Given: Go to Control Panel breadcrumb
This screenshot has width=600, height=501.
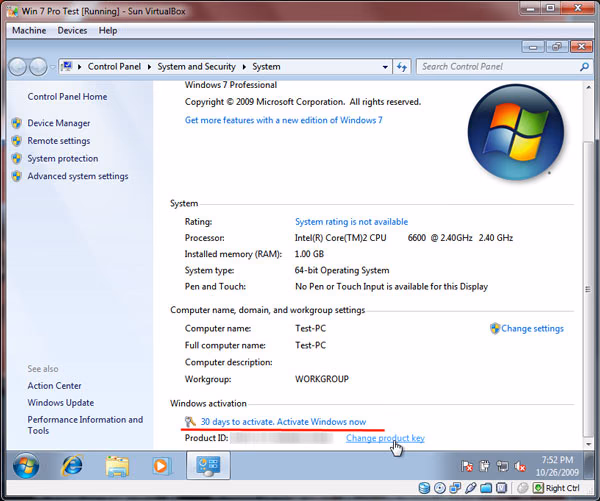Looking at the screenshot, I should coord(114,67).
